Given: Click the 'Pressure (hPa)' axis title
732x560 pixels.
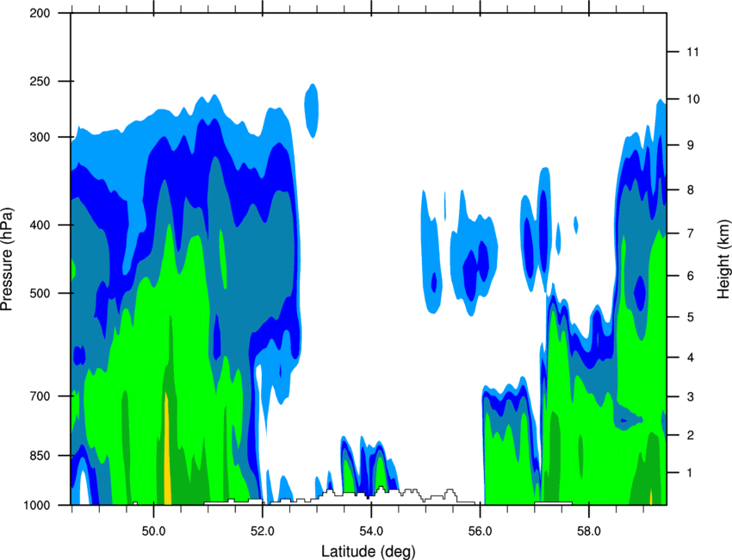Looking at the screenshot, I should click(7, 258).
